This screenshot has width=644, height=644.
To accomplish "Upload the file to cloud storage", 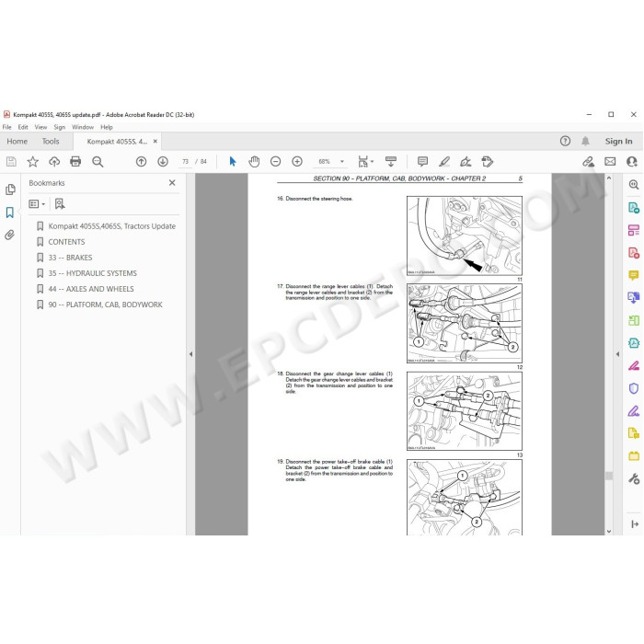I will pos(54,162).
